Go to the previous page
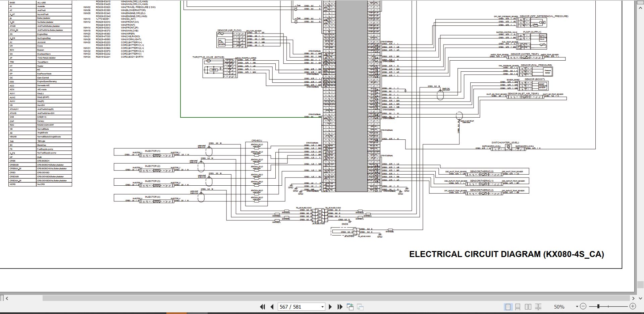 (x=272, y=307)
